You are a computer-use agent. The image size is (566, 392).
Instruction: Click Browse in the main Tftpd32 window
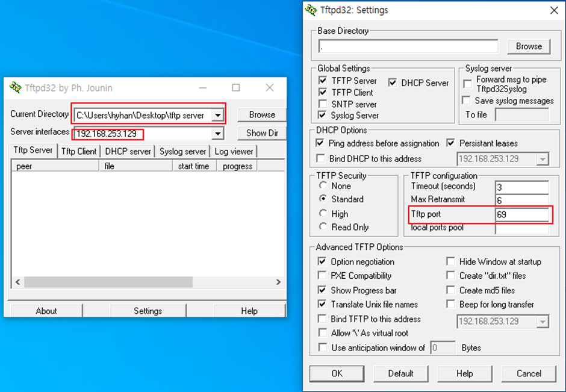click(x=262, y=114)
